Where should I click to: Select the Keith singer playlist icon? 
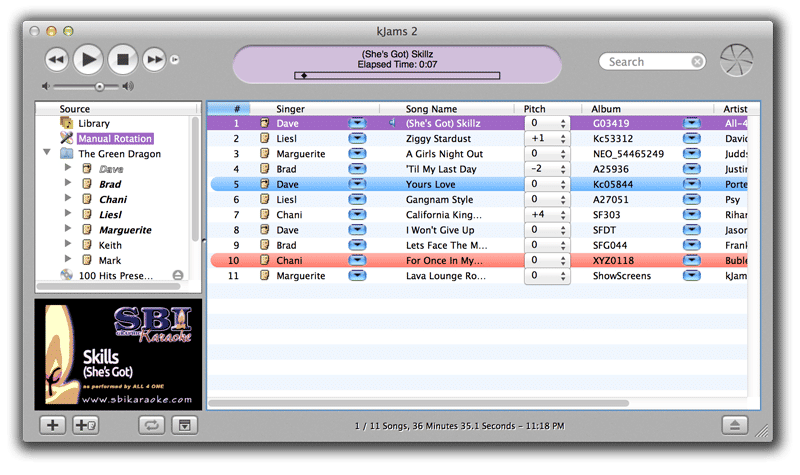pos(87,245)
